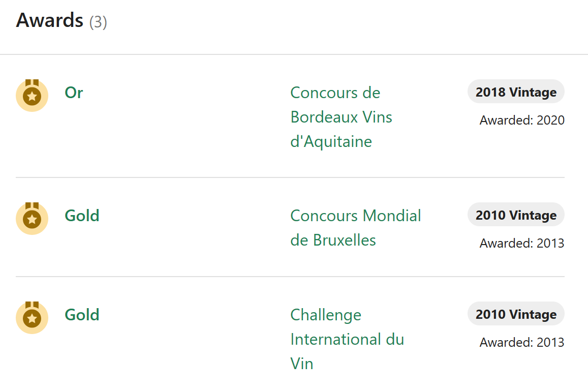Click the 2010 Vintage badge for Challenge International
588x391 pixels.
516,314
